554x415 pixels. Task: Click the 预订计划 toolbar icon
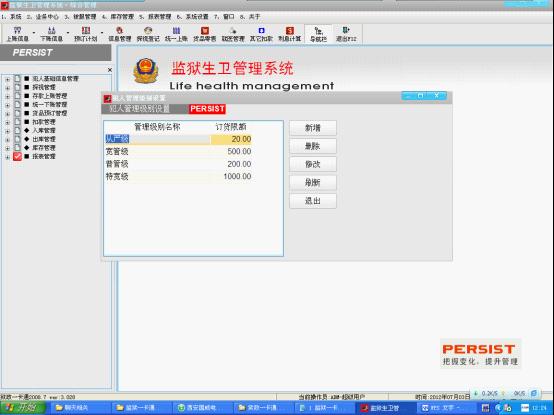(86, 34)
